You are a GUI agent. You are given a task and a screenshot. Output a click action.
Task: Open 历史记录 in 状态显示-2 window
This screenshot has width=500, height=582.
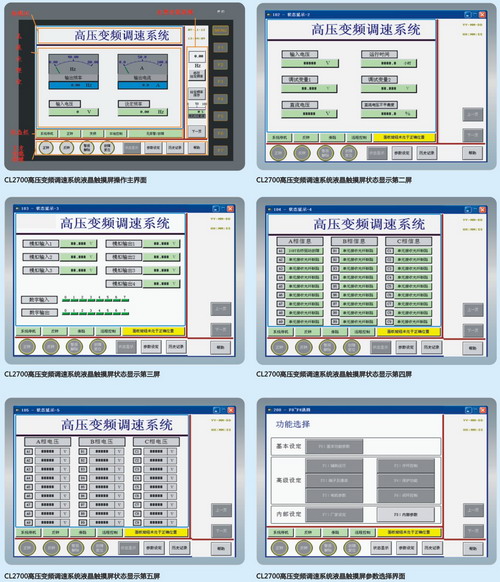427,153
